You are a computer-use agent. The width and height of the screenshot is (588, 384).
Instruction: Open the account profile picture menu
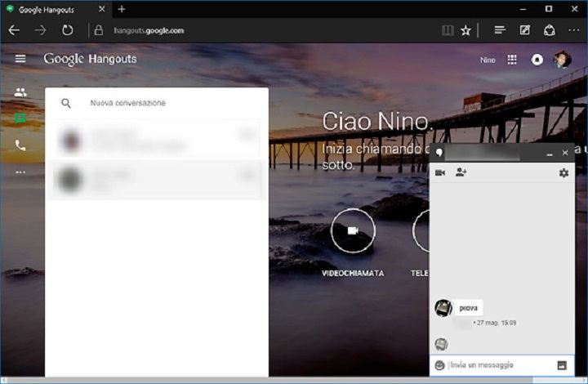pos(563,60)
